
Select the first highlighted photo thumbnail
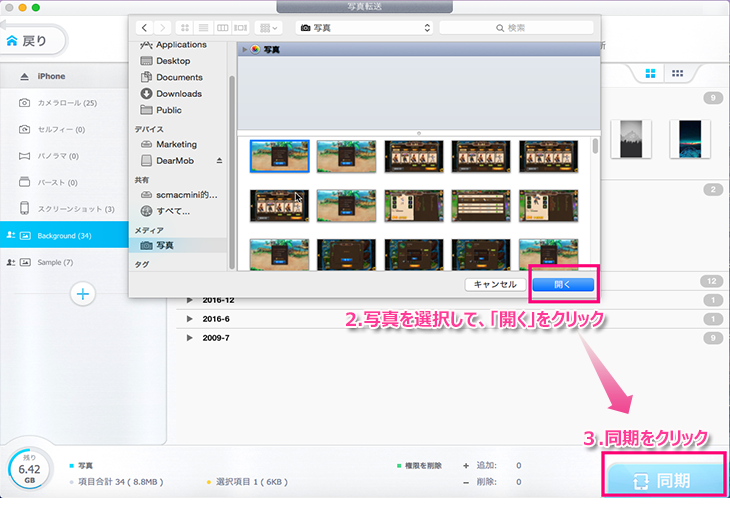(279, 156)
